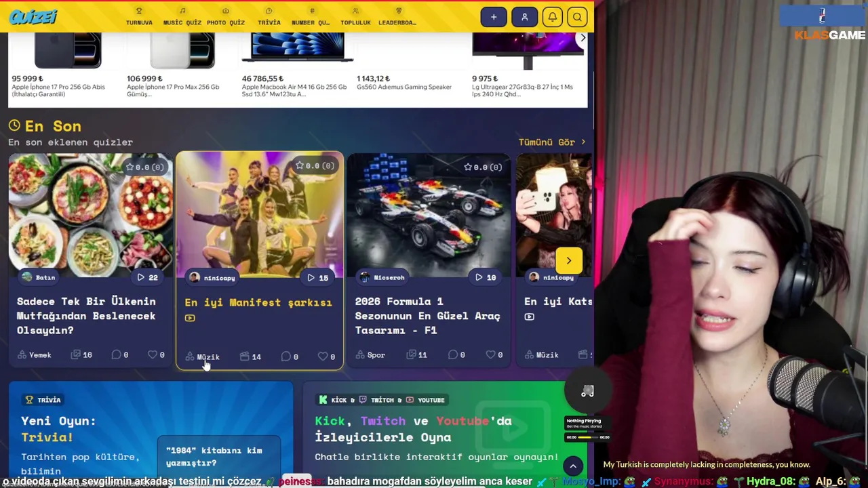Open the notifications bell icon
Screen dimensions: 868x488
point(553,17)
